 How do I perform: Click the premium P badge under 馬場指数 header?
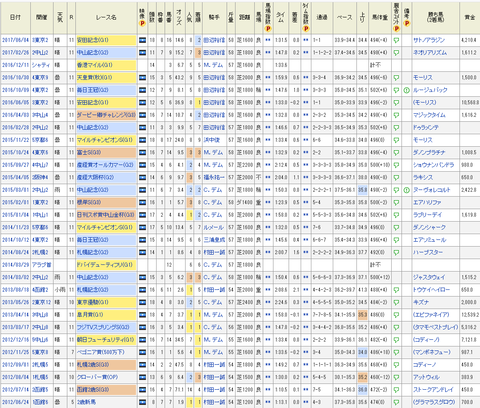click(268, 29)
